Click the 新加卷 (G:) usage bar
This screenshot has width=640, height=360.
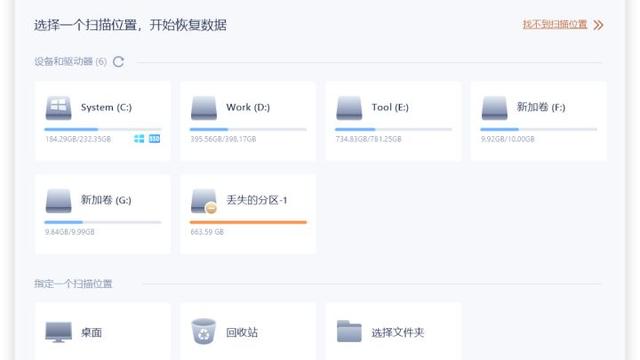click(x=103, y=222)
